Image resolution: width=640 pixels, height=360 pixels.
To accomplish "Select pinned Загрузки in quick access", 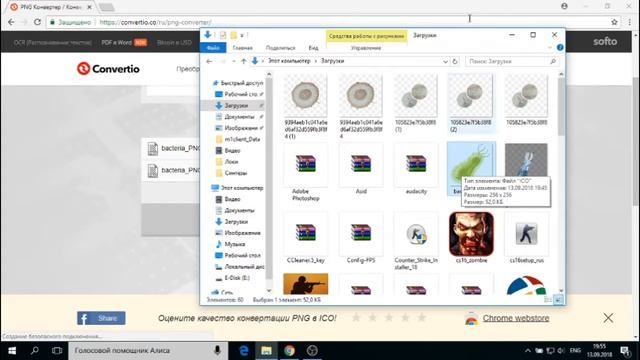I will [233, 105].
